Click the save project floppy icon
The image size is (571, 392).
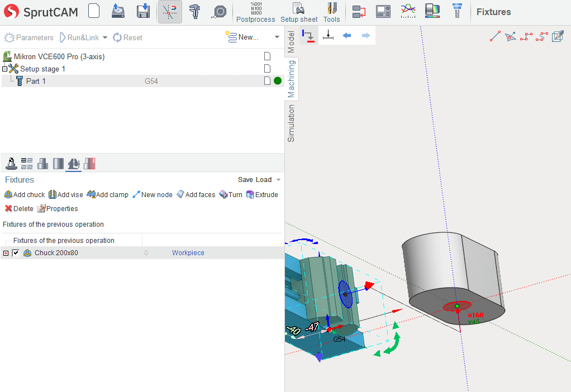[x=144, y=12]
